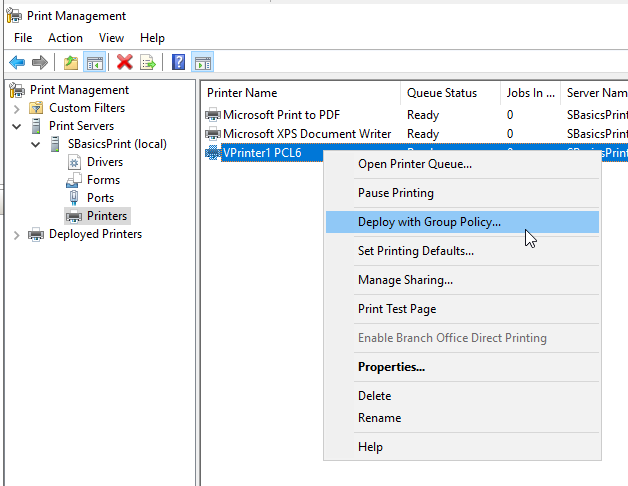
Task: Click the SBasicsPrint server icon
Action: (55, 144)
